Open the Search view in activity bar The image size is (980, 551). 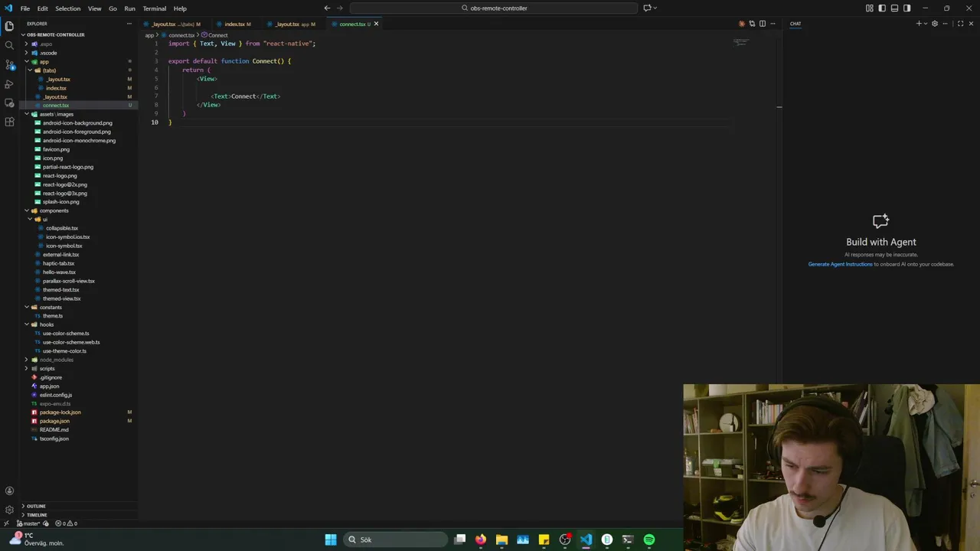coord(9,45)
